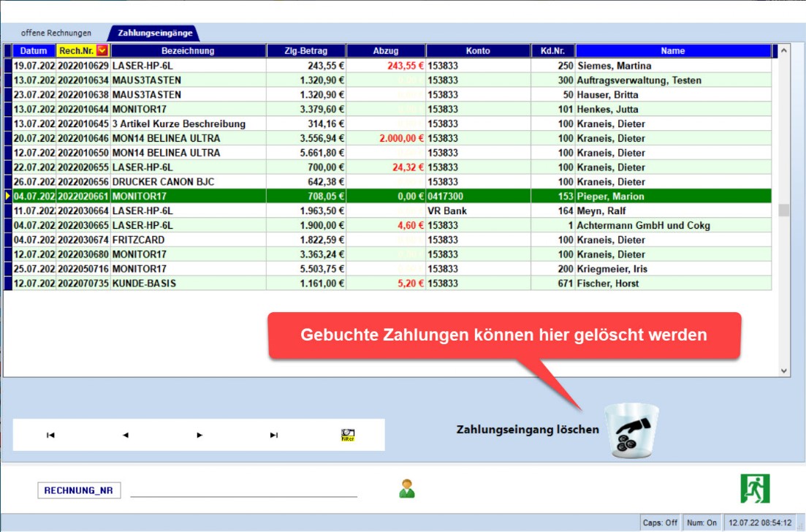Jump to last record in navigator
The height and width of the screenshot is (532, 806).
point(274,435)
